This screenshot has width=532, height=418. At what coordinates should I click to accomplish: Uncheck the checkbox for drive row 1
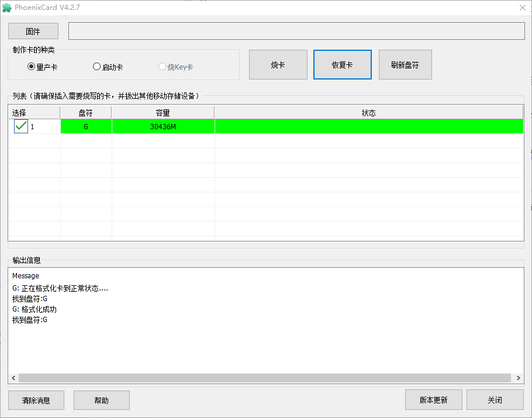(x=21, y=126)
